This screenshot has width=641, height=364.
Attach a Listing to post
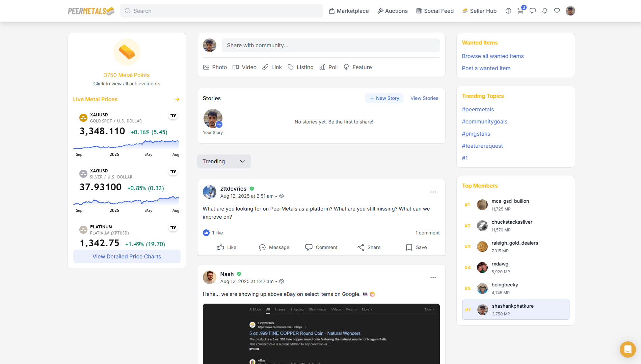click(301, 67)
